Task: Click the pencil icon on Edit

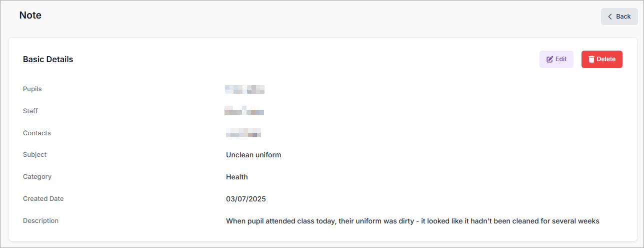Action: coord(550,59)
